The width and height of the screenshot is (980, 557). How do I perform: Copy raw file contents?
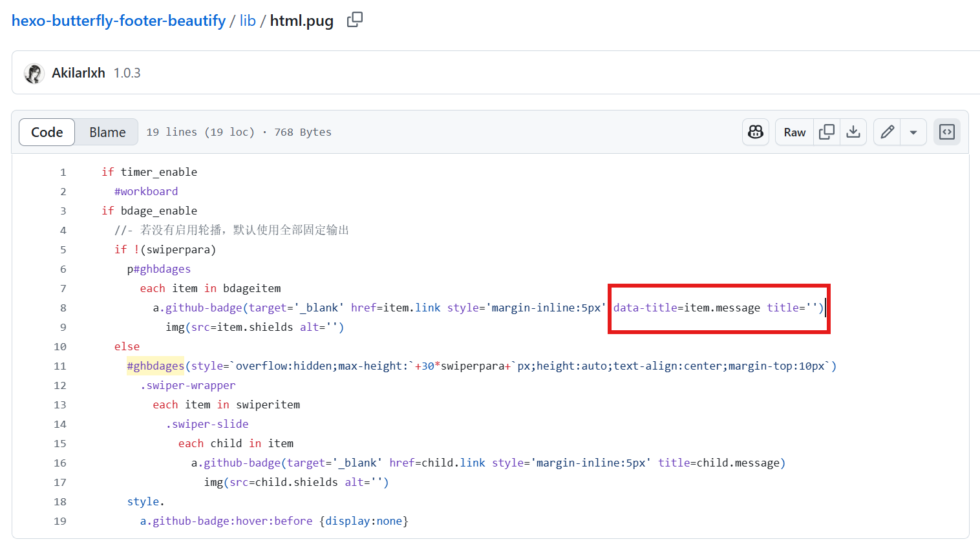[x=827, y=132]
